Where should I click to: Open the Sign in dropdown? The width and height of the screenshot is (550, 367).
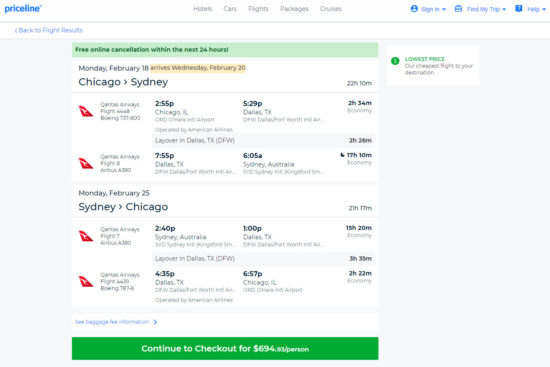click(428, 9)
